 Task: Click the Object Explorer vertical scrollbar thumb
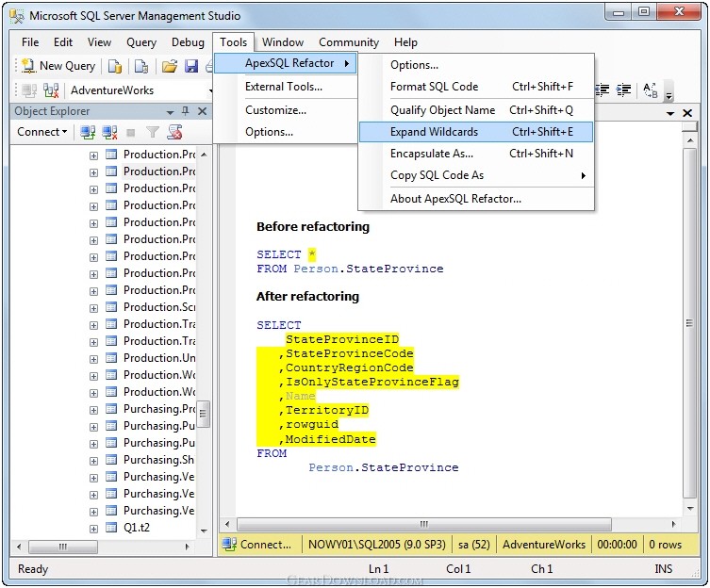pos(204,414)
